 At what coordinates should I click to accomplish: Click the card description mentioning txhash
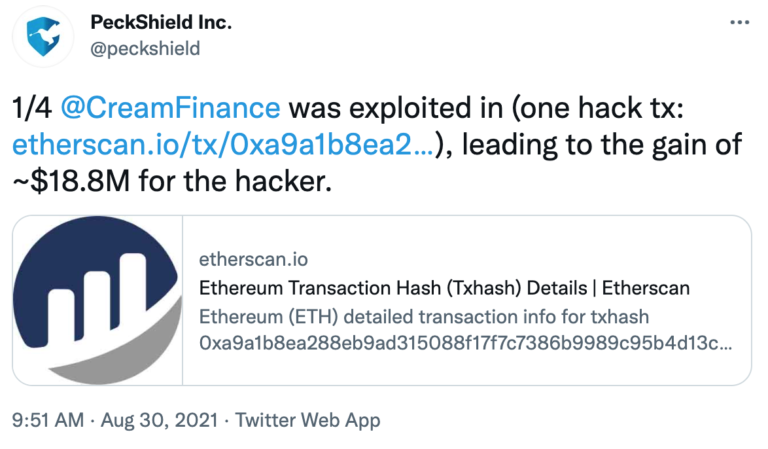click(424, 317)
